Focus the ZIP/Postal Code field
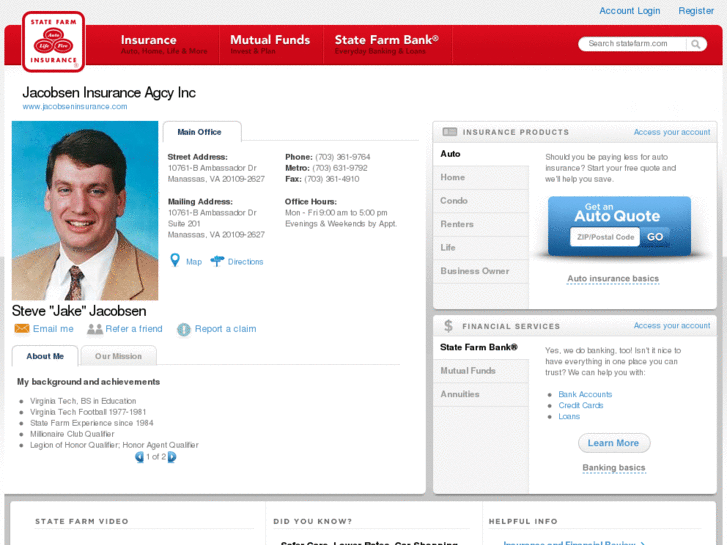Image resolution: width=727 pixels, height=545 pixels. point(605,237)
